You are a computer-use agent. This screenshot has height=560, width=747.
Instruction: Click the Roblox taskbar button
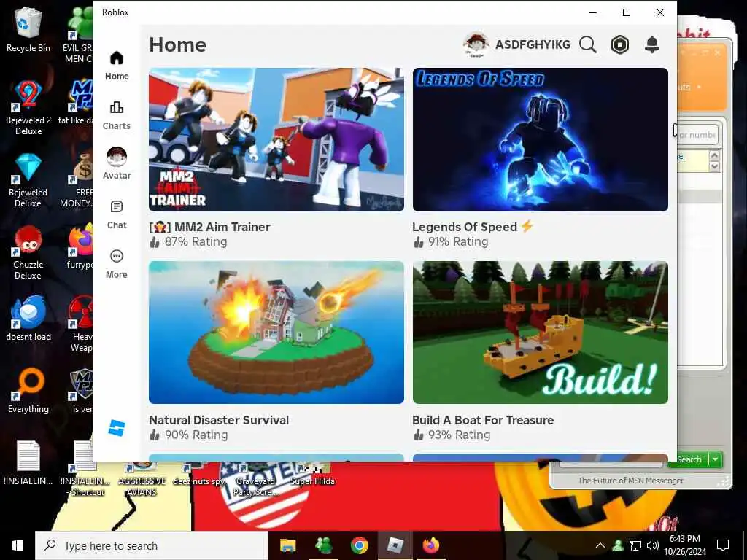395,545
